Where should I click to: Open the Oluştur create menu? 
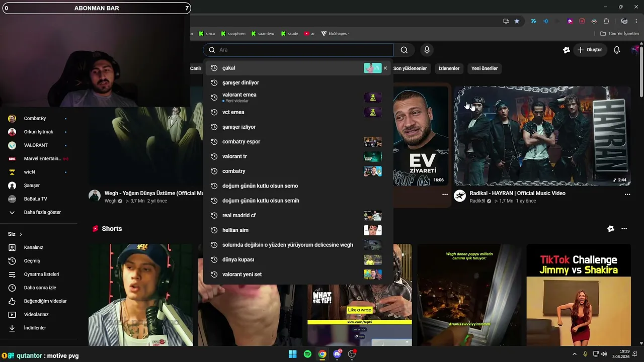(590, 50)
